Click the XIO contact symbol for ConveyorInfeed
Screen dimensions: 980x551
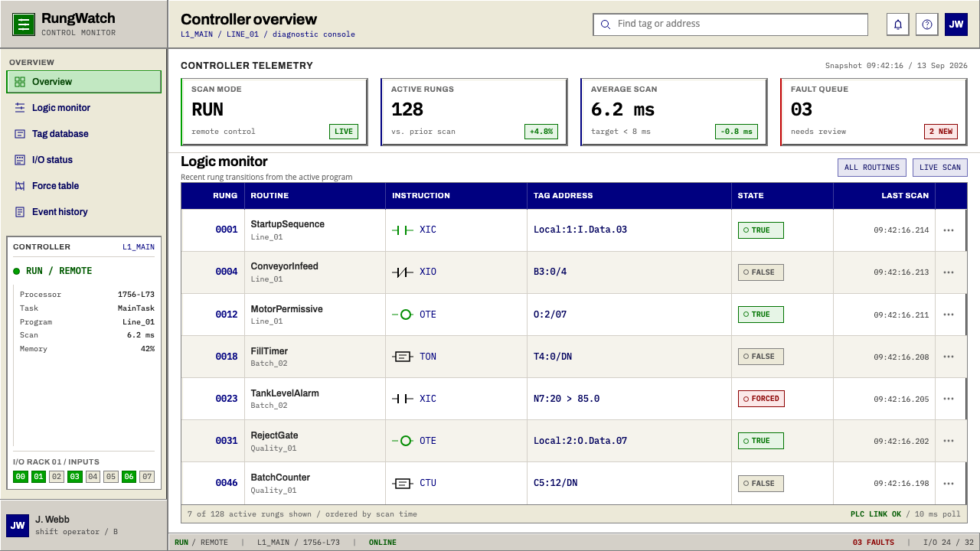[x=403, y=272]
